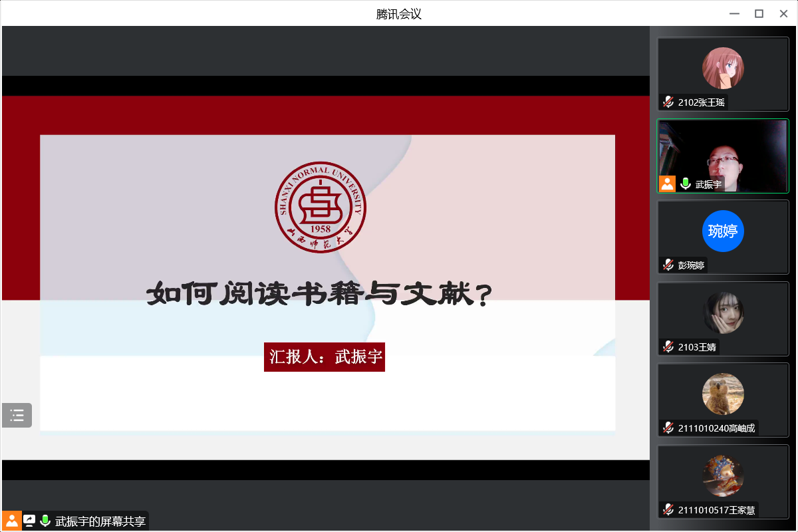798x532 pixels.
Task: Toggle the green microphone on 武振宇's video tile
Action: tap(686, 184)
